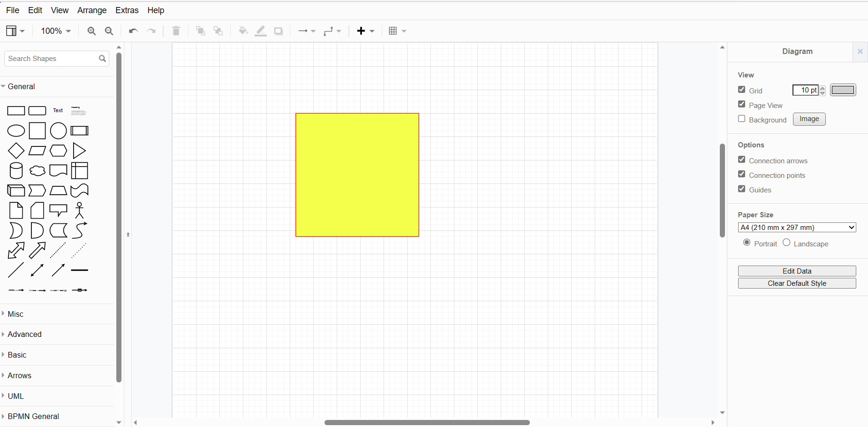The image size is (868, 427).
Task: Select the Landscape radio button
Action: point(786,243)
